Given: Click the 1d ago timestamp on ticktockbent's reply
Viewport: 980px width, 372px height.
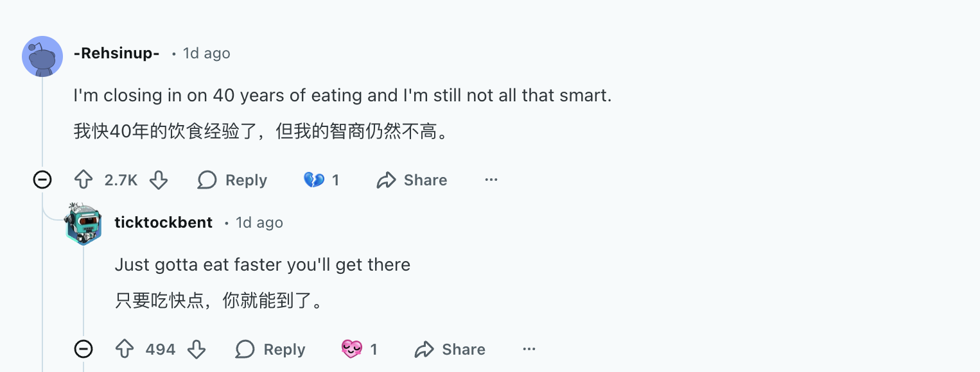Looking at the screenshot, I should [259, 223].
